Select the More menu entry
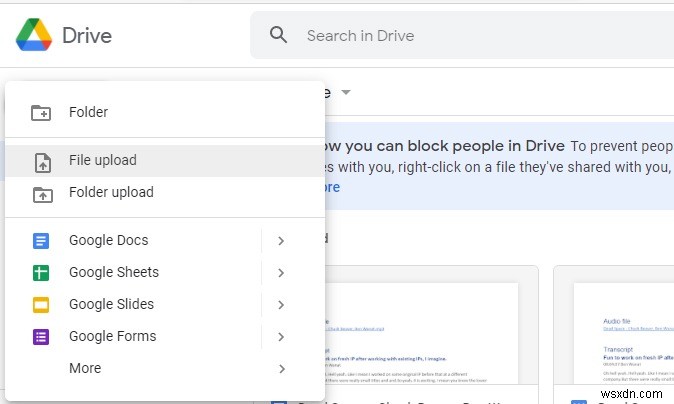The image size is (674, 404). (85, 369)
